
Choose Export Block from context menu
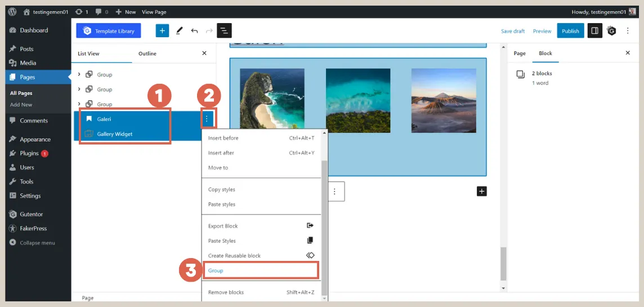(261, 226)
